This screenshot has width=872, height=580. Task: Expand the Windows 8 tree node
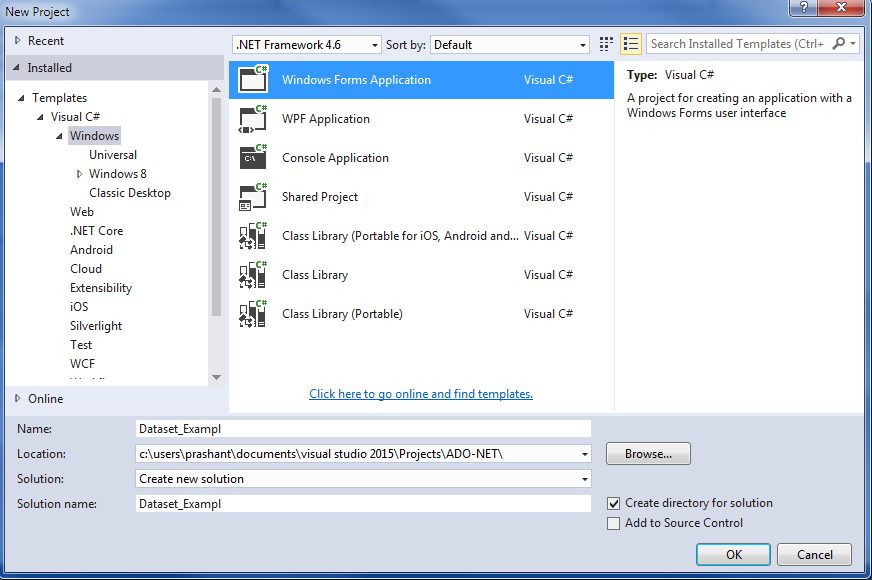click(x=79, y=174)
